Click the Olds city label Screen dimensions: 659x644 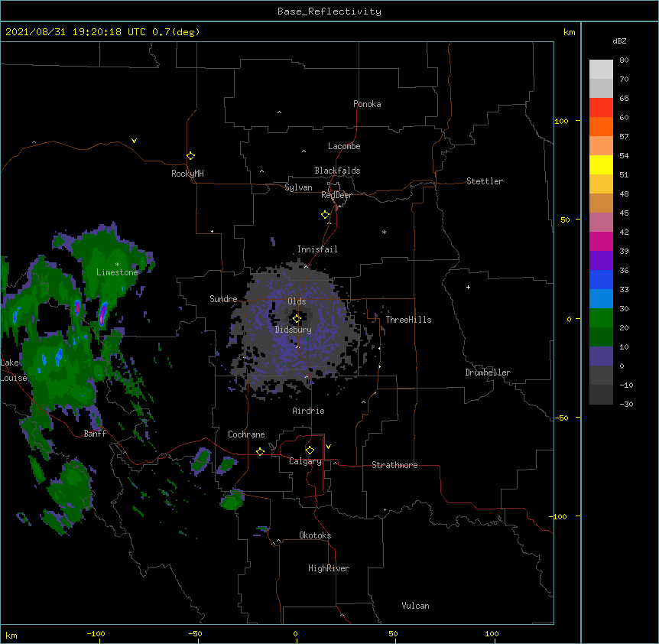click(x=297, y=301)
